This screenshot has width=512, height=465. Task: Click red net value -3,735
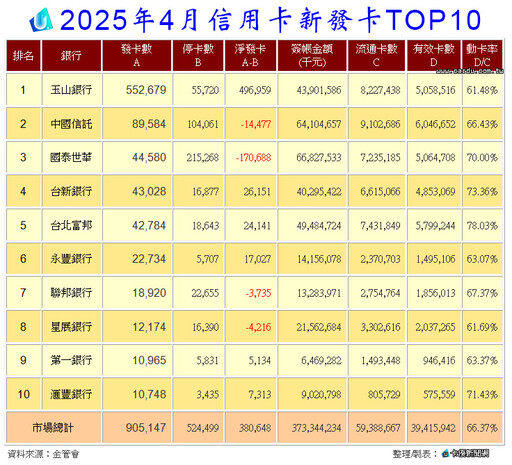click(x=258, y=293)
